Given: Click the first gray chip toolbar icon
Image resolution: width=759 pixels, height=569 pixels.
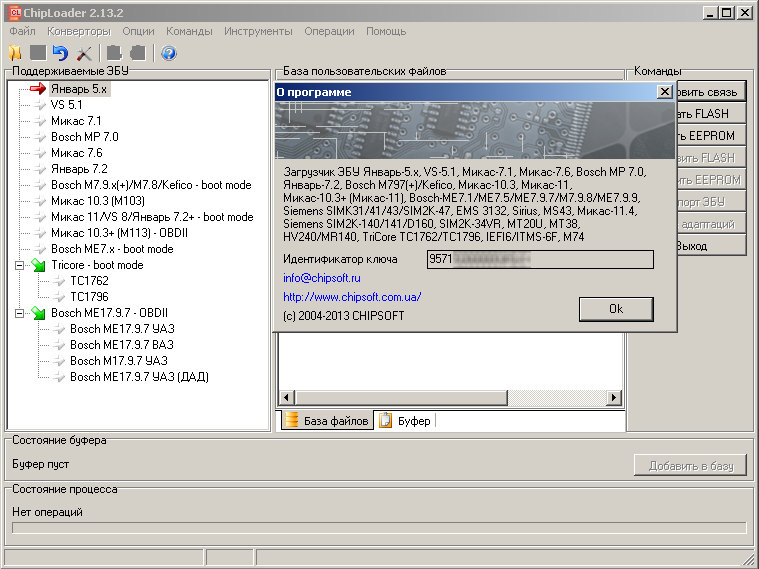Looking at the screenshot, I should 114,53.
